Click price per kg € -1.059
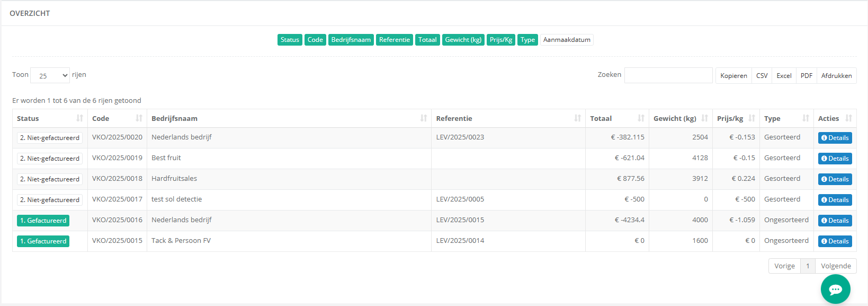This screenshot has width=868, height=306. coord(742,220)
